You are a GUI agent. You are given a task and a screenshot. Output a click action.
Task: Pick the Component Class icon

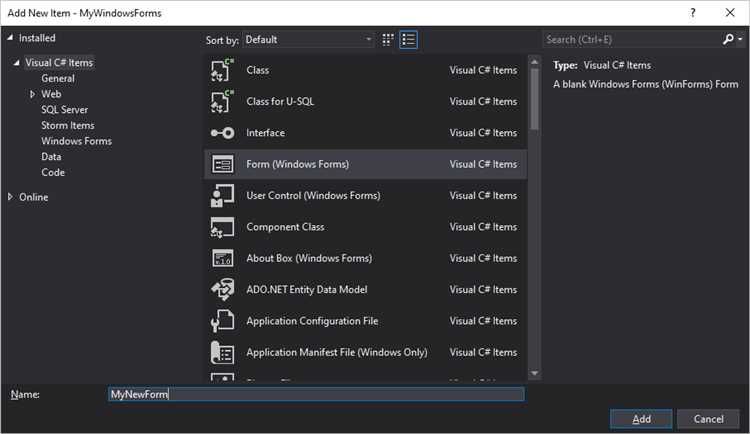pyautogui.click(x=221, y=227)
